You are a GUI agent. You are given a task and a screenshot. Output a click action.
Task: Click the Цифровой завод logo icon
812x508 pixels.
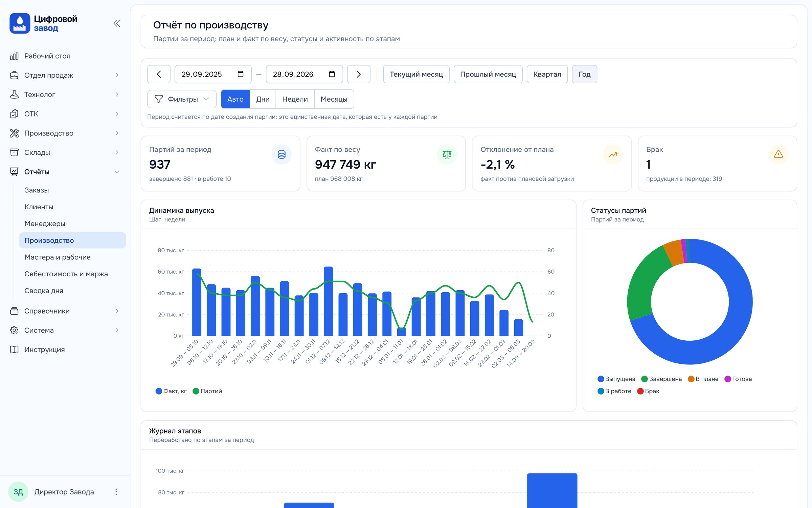tap(20, 23)
